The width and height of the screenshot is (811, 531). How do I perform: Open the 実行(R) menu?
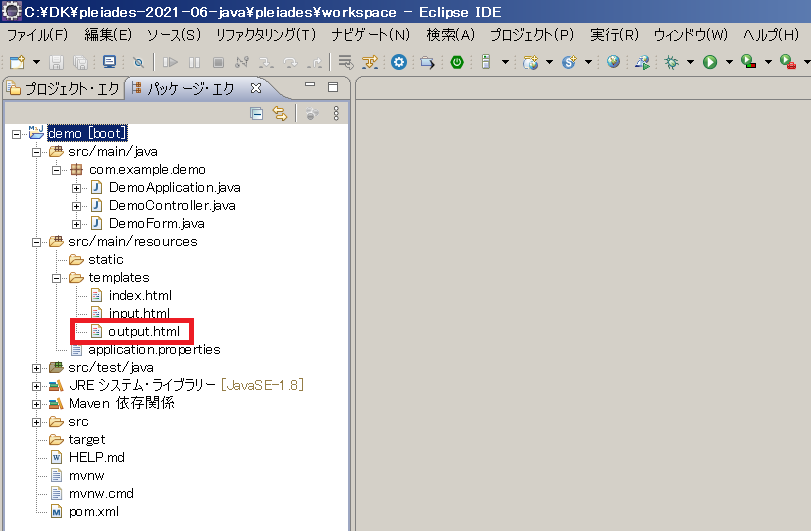(614, 35)
